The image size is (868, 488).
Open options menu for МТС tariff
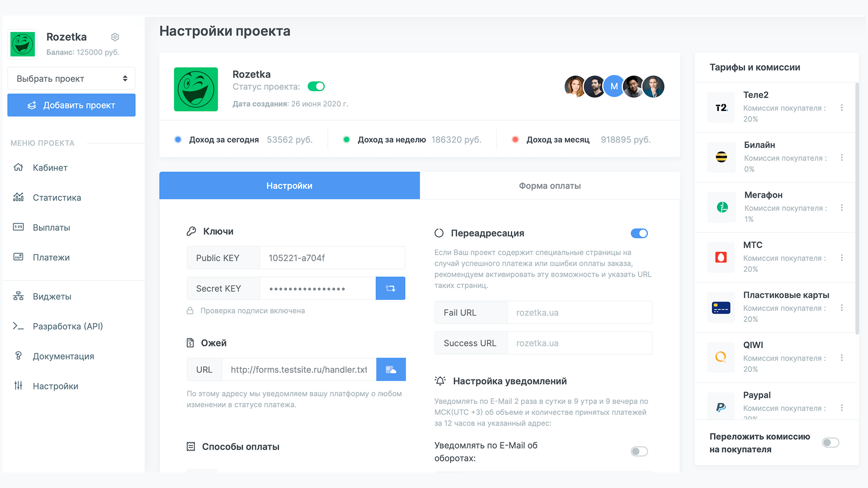click(841, 258)
